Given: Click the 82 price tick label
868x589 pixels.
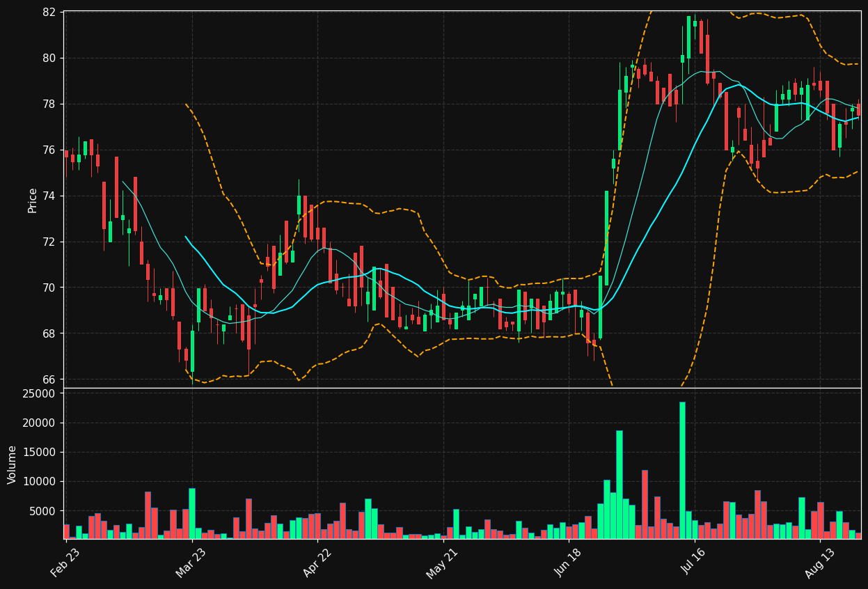Looking at the screenshot, I should tap(49, 12).
